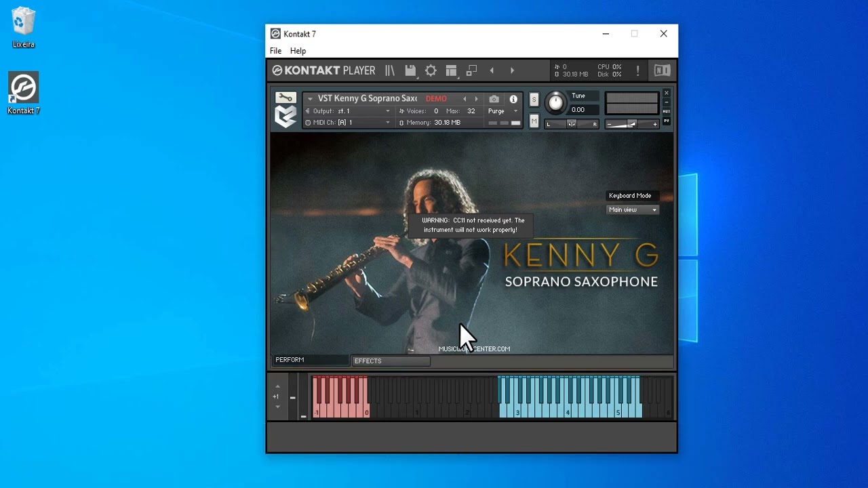
Task: Expand instrument name dropdown arrow
Action: coord(310,99)
